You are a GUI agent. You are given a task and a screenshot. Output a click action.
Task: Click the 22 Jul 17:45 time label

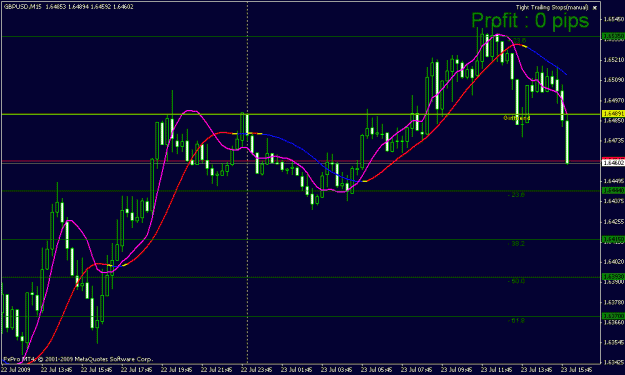(x=136, y=369)
